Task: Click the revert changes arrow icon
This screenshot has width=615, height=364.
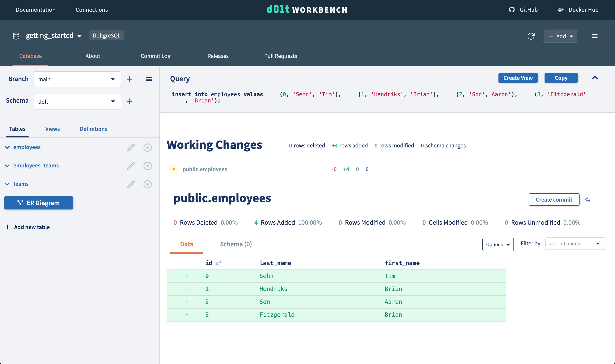Action: pos(587,200)
